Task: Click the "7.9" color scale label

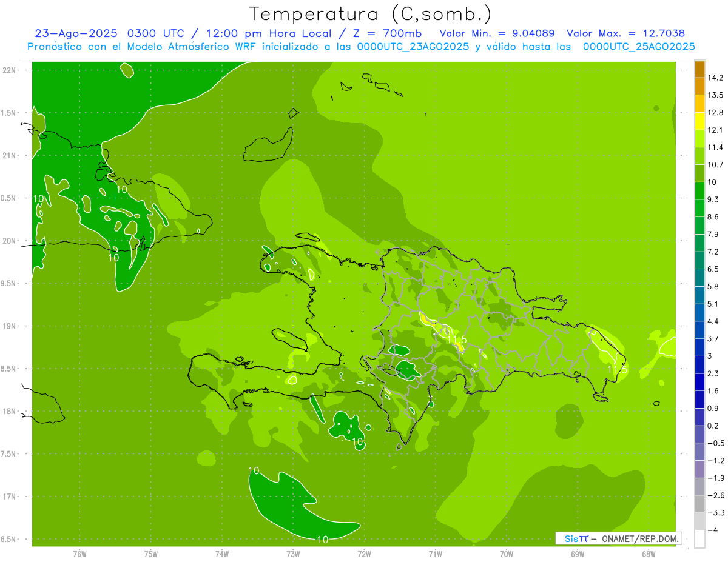Action: click(713, 235)
